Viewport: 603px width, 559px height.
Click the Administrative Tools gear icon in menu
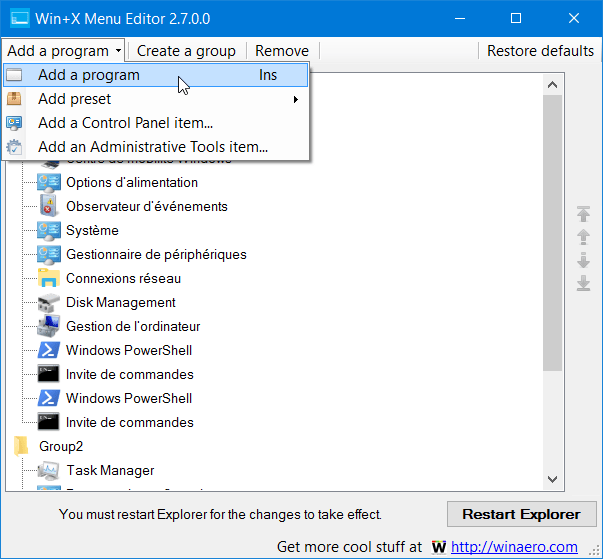[x=14, y=147]
